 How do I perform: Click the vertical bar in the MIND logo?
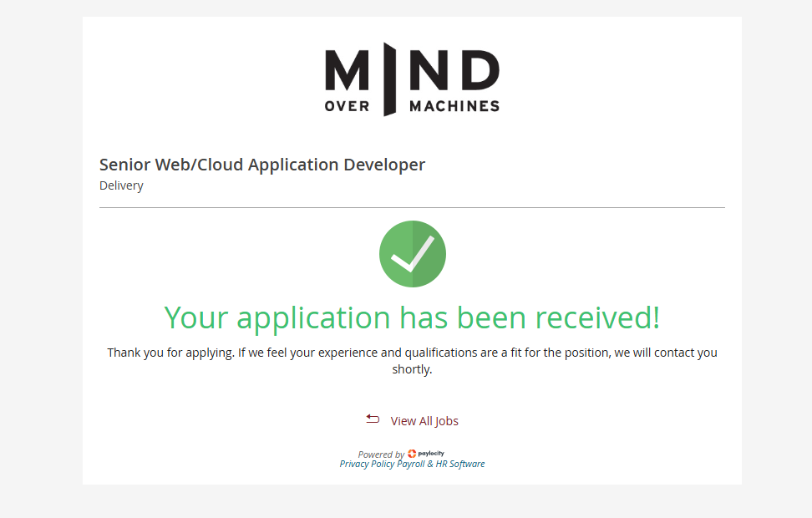coord(388,79)
